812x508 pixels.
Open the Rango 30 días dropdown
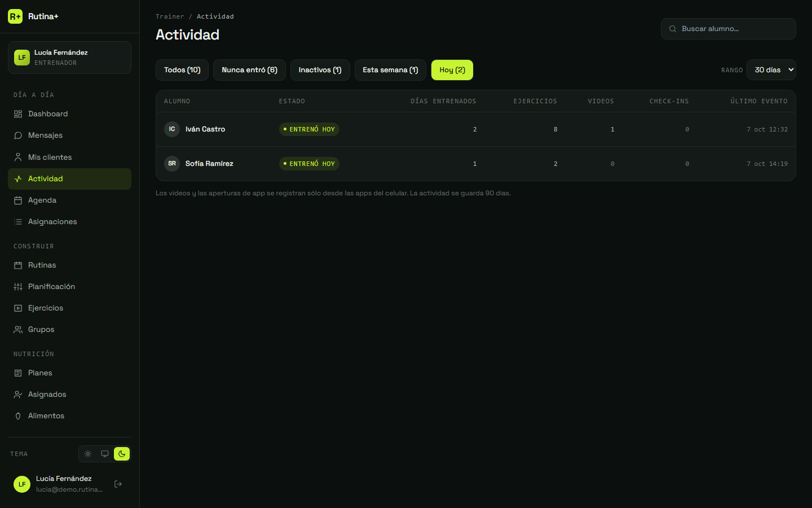(771, 70)
